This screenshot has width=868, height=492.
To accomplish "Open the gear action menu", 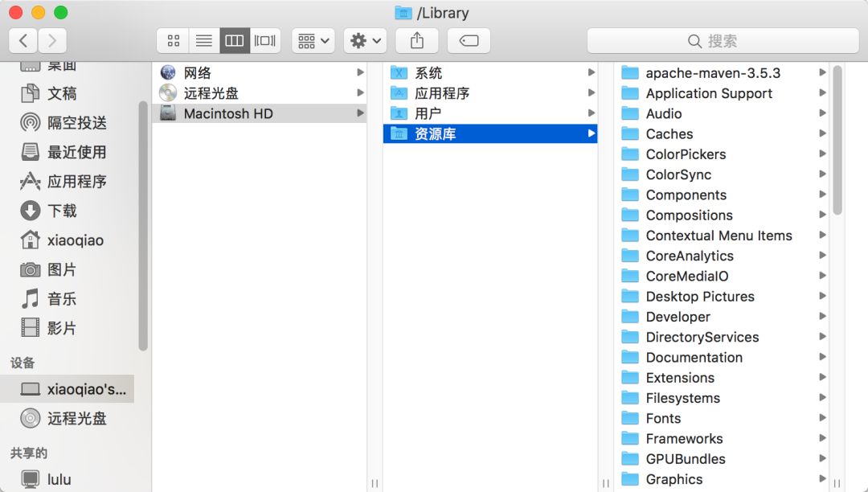I will pos(366,40).
